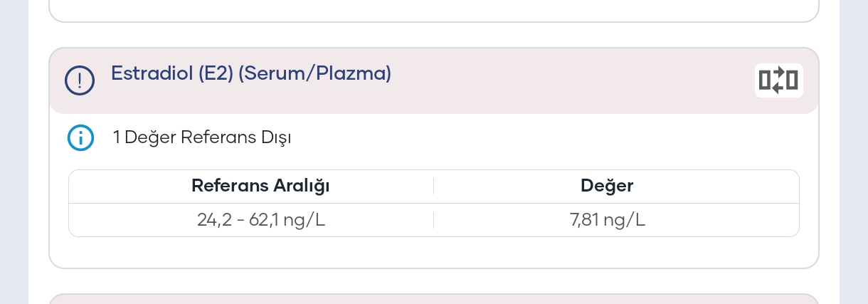Select the Referans Aralığı column header

pyautogui.click(x=260, y=186)
